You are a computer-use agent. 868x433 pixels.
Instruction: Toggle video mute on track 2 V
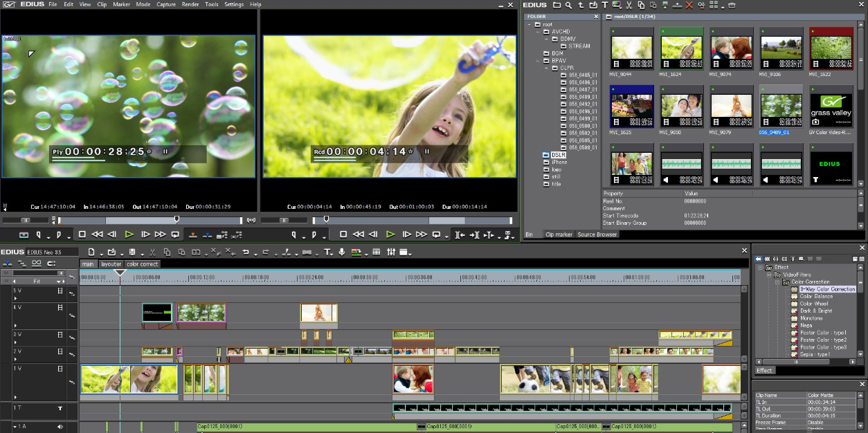pyautogui.click(x=60, y=351)
